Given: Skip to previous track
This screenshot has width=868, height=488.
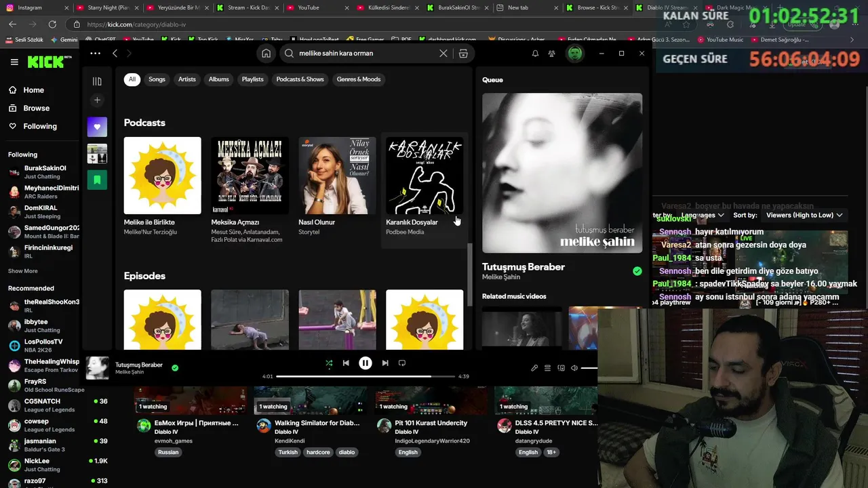Looking at the screenshot, I should pos(346,363).
